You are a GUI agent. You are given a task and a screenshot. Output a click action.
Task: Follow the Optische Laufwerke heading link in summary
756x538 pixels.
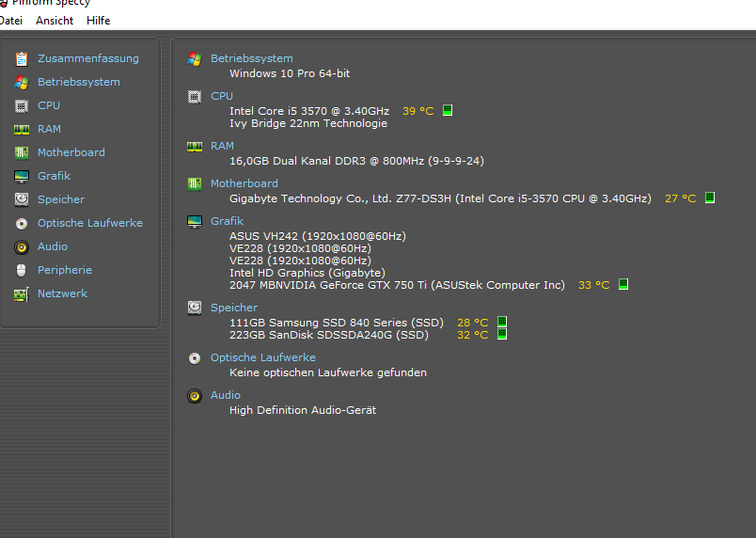click(263, 357)
